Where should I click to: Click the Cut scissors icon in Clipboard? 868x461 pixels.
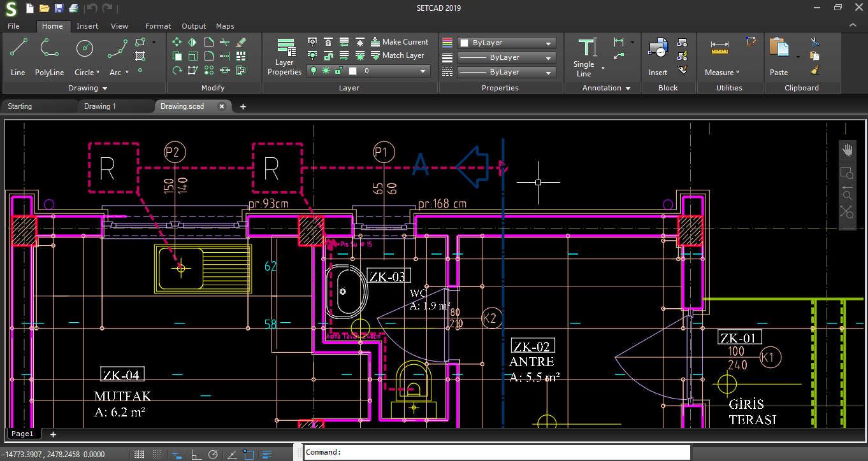pyautogui.click(x=814, y=42)
